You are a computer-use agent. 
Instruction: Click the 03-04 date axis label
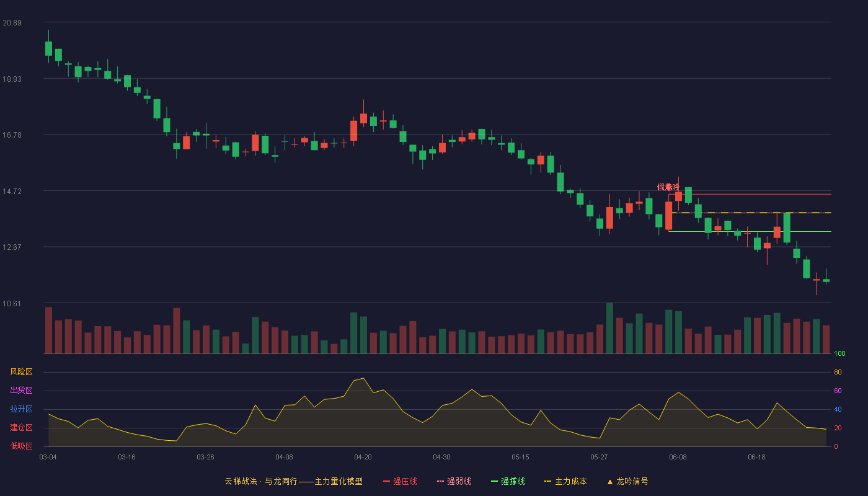pos(48,457)
